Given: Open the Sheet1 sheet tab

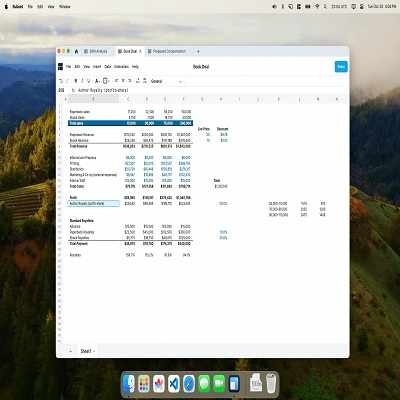Looking at the screenshot, I should coord(86,351).
